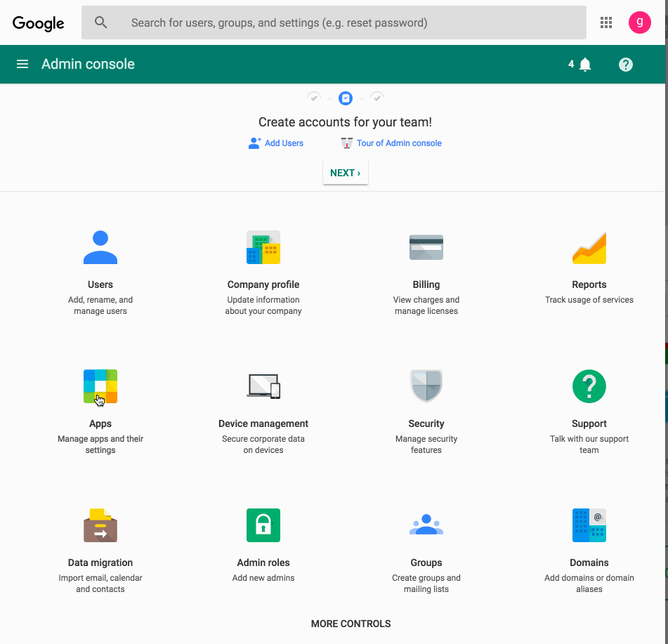
Task: Click the Tour of Admin console icon
Action: click(x=347, y=143)
